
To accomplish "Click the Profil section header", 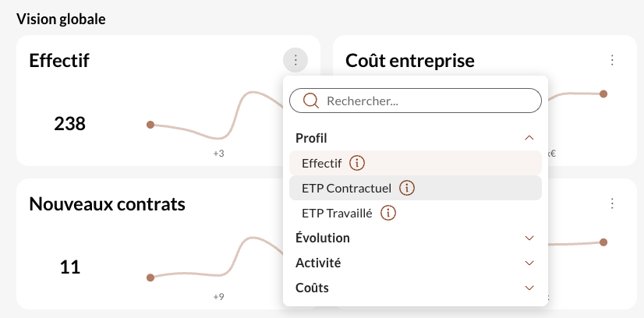I will click(416, 138).
